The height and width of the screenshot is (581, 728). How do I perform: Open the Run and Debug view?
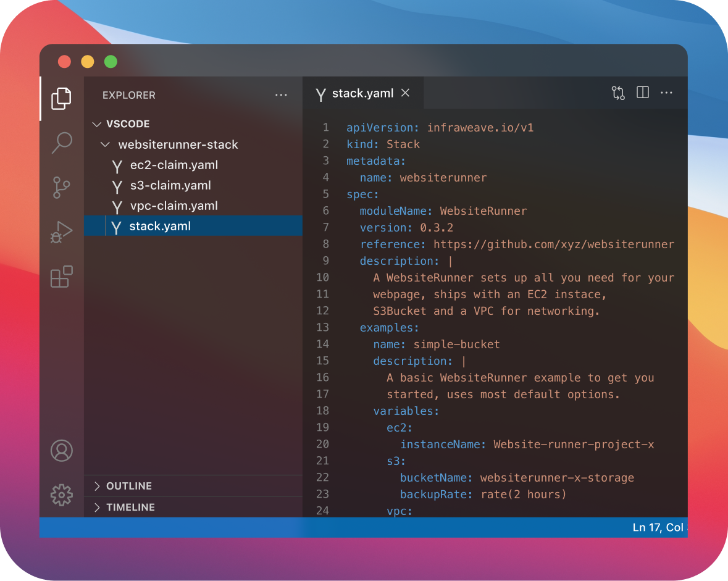[61, 232]
